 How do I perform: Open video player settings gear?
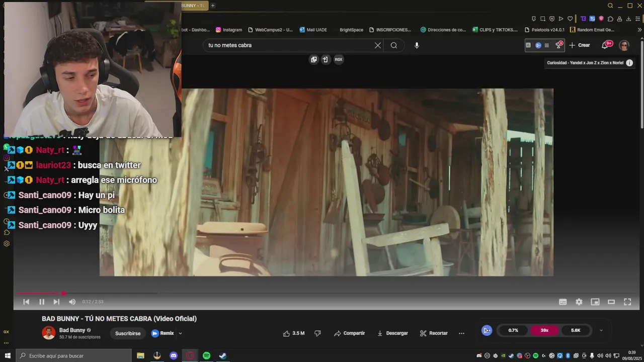click(x=579, y=302)
